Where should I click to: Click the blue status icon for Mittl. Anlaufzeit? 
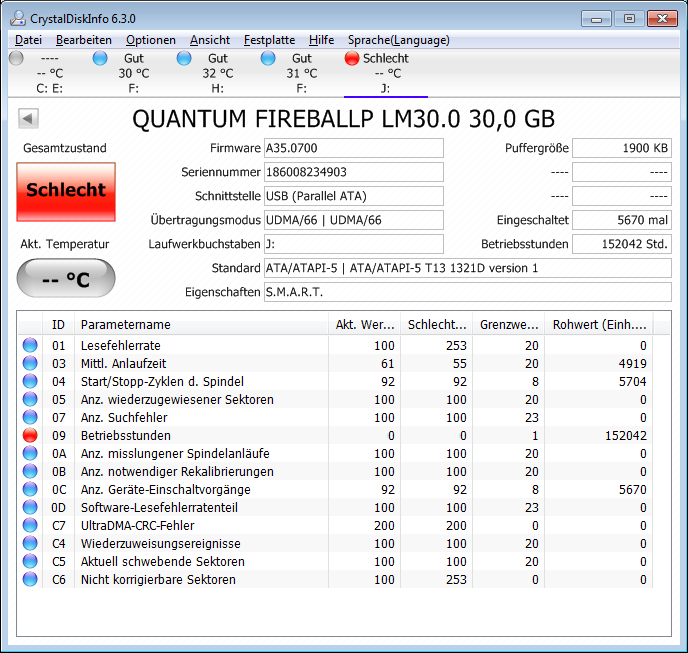(30, 363)
